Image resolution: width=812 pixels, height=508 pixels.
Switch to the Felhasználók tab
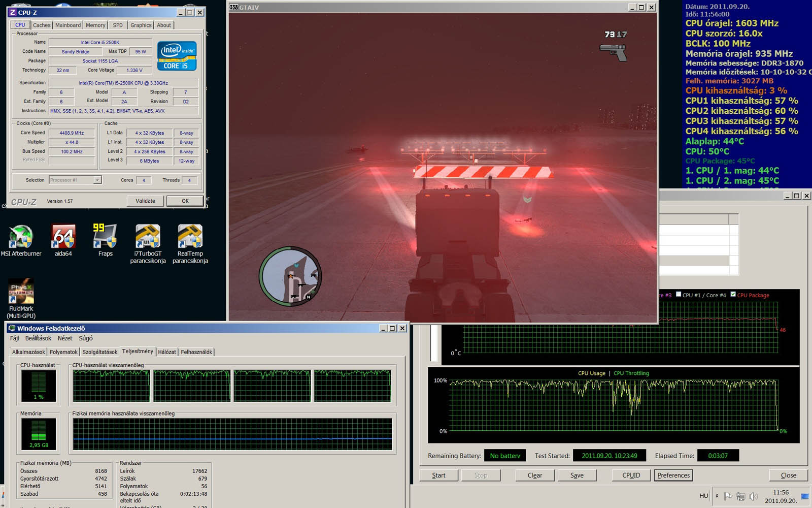point(196,352)
